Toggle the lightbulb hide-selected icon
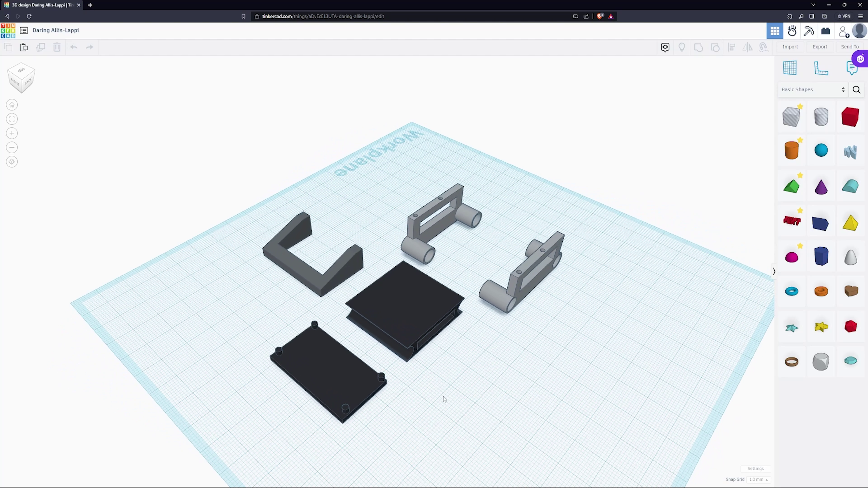The image size is (868, 488). (682, 47)
